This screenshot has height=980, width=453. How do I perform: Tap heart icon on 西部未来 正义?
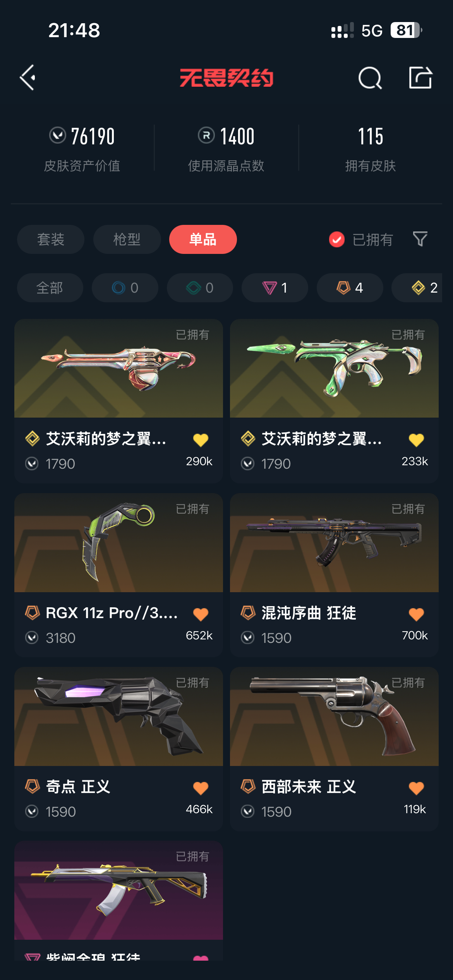click(x=416, y=788)
